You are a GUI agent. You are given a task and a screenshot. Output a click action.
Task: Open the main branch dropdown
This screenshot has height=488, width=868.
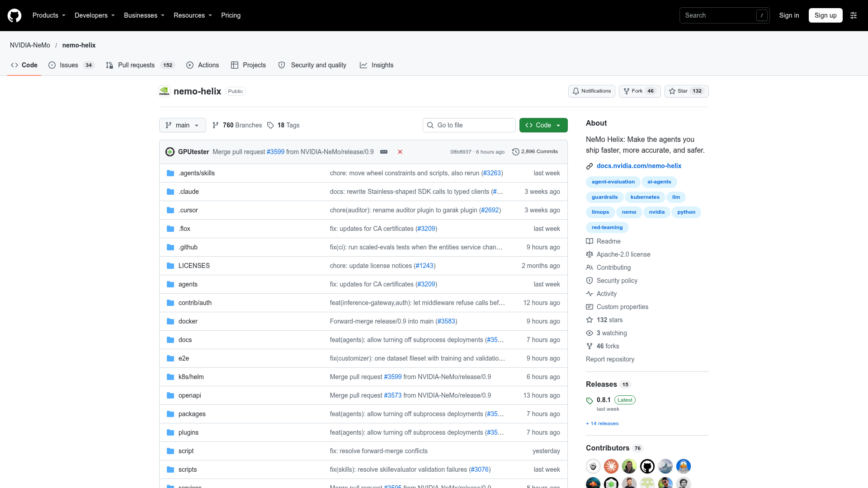183,125
